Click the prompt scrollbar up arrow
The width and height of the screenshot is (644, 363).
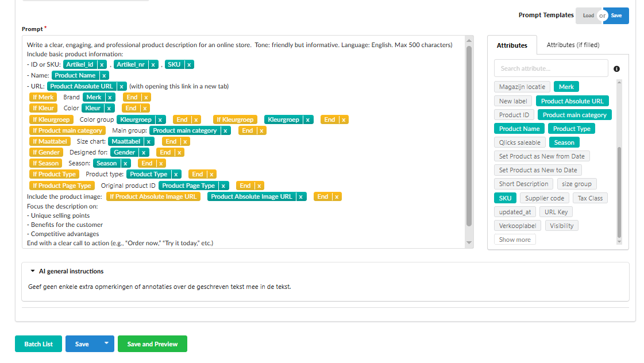coord(469,40)
